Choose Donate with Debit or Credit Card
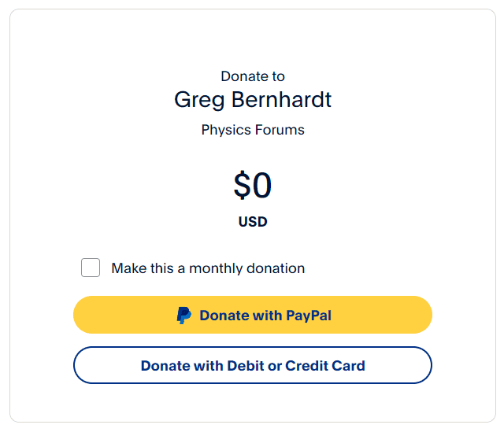The height and width of the screenshot is (432, 504). [x=253, y=365]
